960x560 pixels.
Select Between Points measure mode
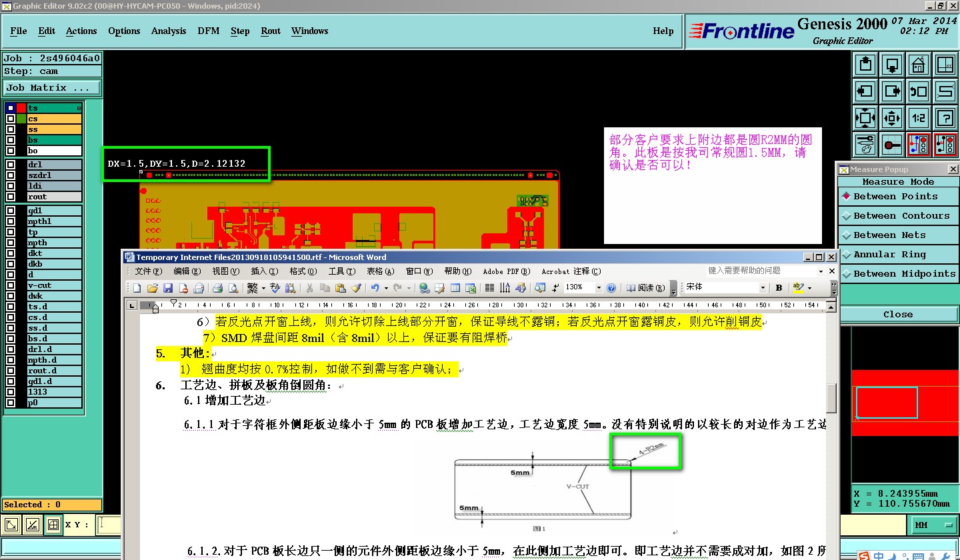click(898, 196)
